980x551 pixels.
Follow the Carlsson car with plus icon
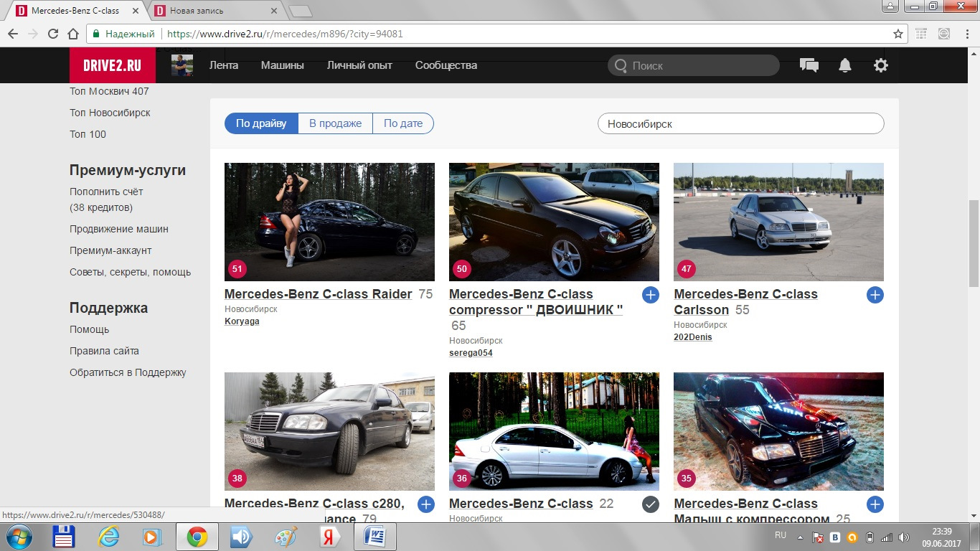coord(875,295)
